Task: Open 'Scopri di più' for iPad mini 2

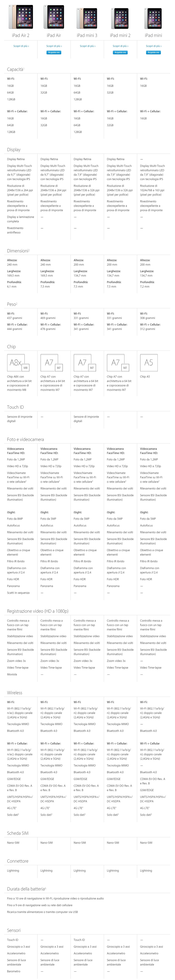Action: pos(120,46)
